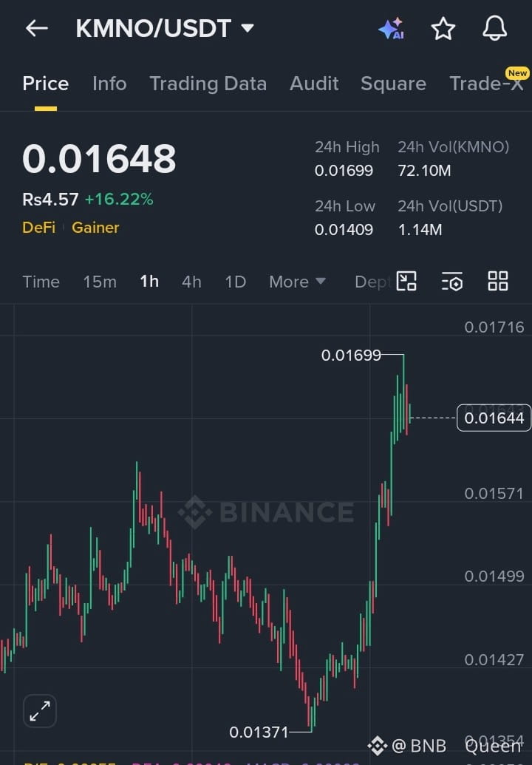
Task: Open the AI assistant sparkle icon
Action: [x=392, y=29]
